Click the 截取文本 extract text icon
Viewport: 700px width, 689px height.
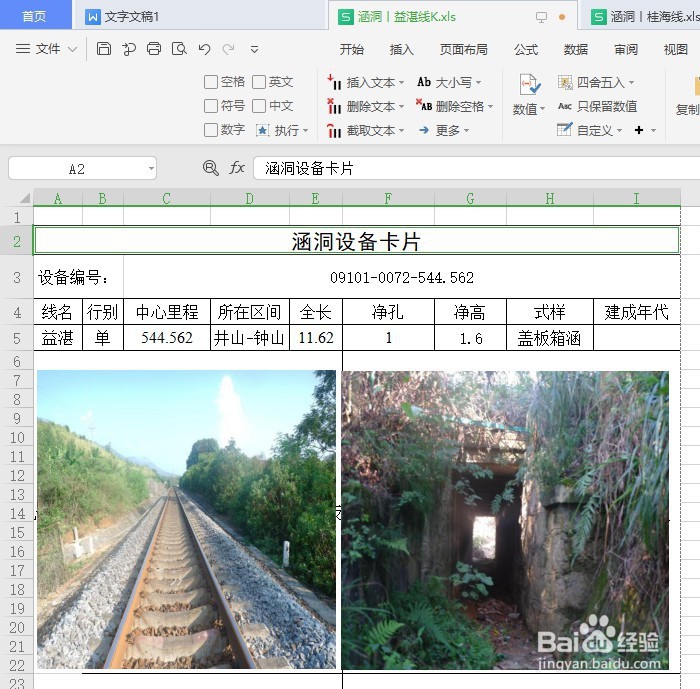point(334,130)
